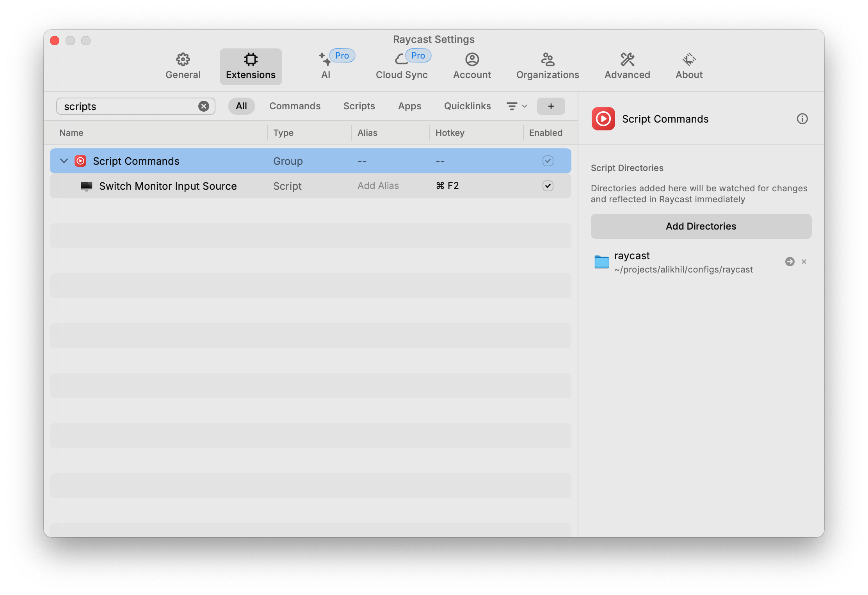Filter list by Scripts
This screenshot has height=595, width=868.
(x=359, y=106)
